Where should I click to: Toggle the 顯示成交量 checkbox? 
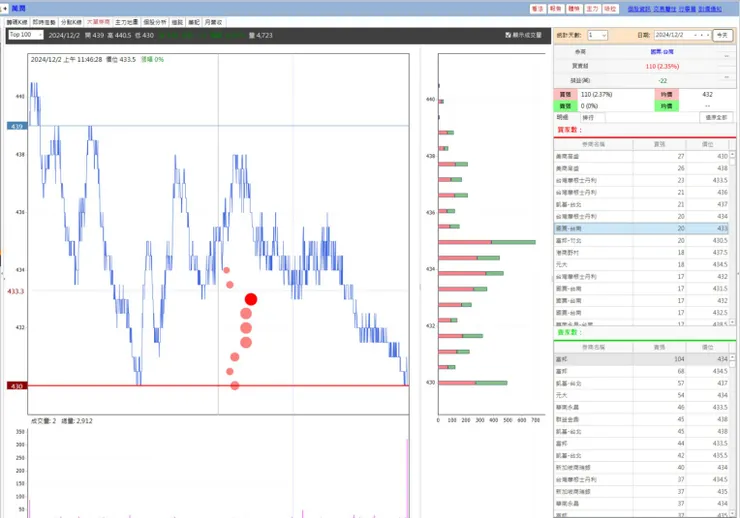508,35
